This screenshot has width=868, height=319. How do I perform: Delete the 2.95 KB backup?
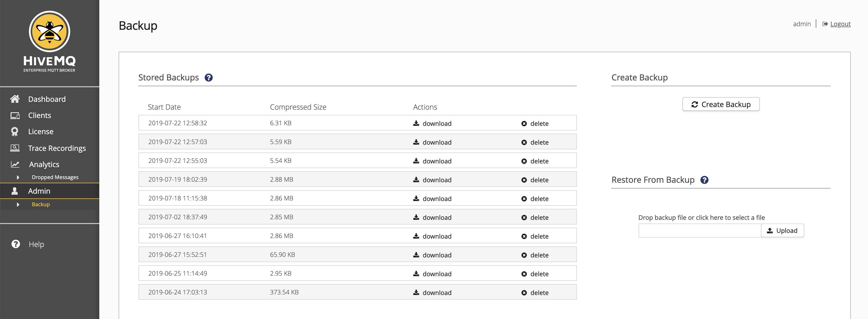535,274
